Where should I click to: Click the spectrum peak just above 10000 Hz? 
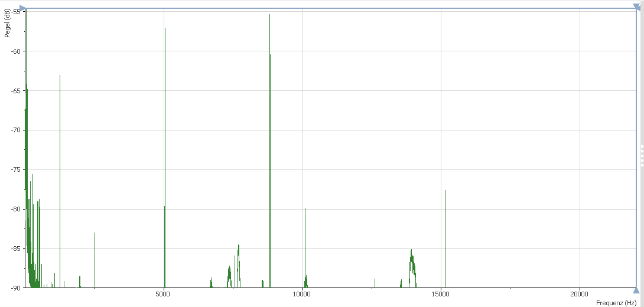(x=305, y=248)
